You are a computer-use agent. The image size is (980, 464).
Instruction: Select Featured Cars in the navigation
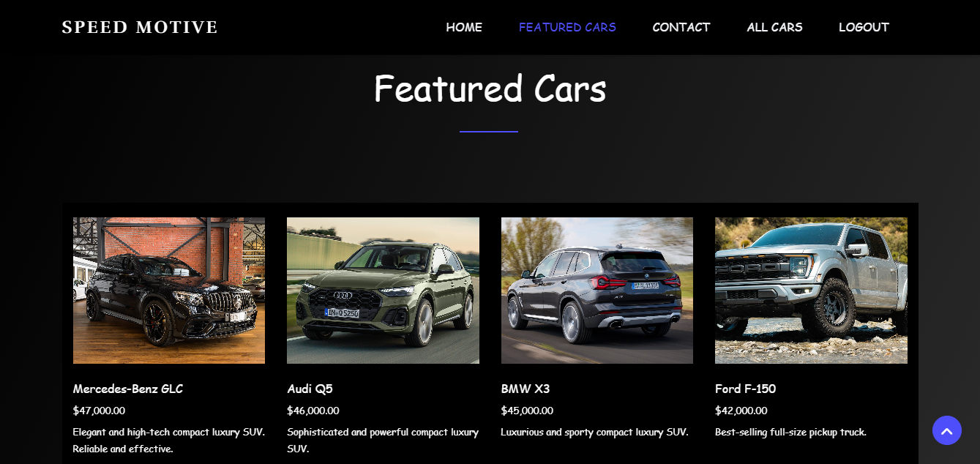click(567, 27)
